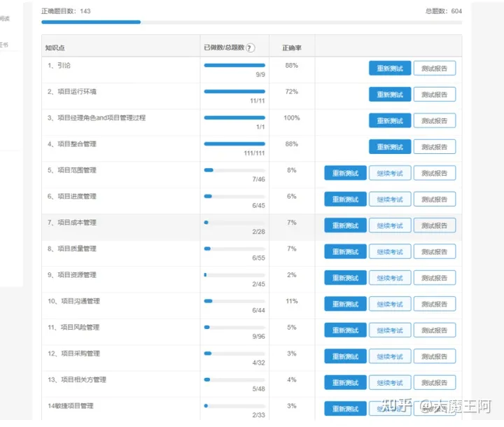Click the topic name 7、项目成本管理
The image size is (504, 427).
point(72,223)
